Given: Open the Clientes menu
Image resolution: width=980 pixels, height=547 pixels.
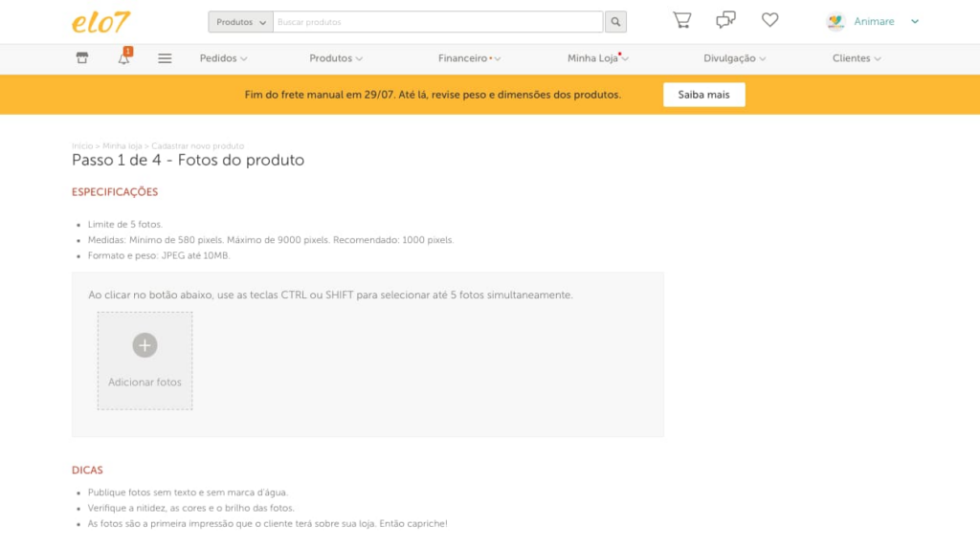Looking at the screenshot, I should click(x=857, y=58).
